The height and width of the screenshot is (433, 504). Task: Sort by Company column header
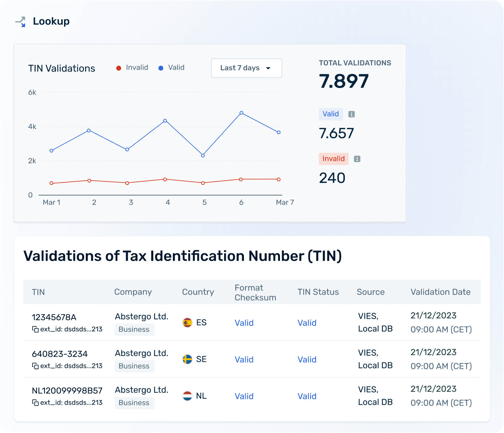133,292
